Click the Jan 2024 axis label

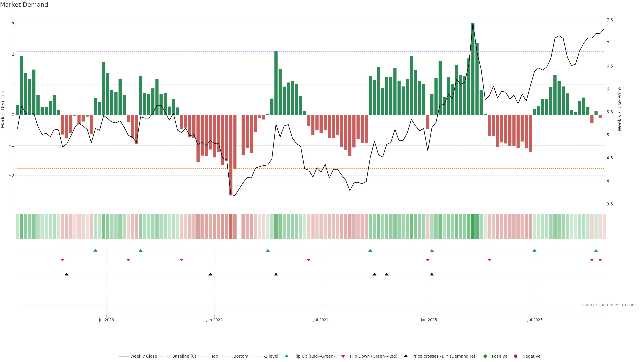(x=214, y=320)
